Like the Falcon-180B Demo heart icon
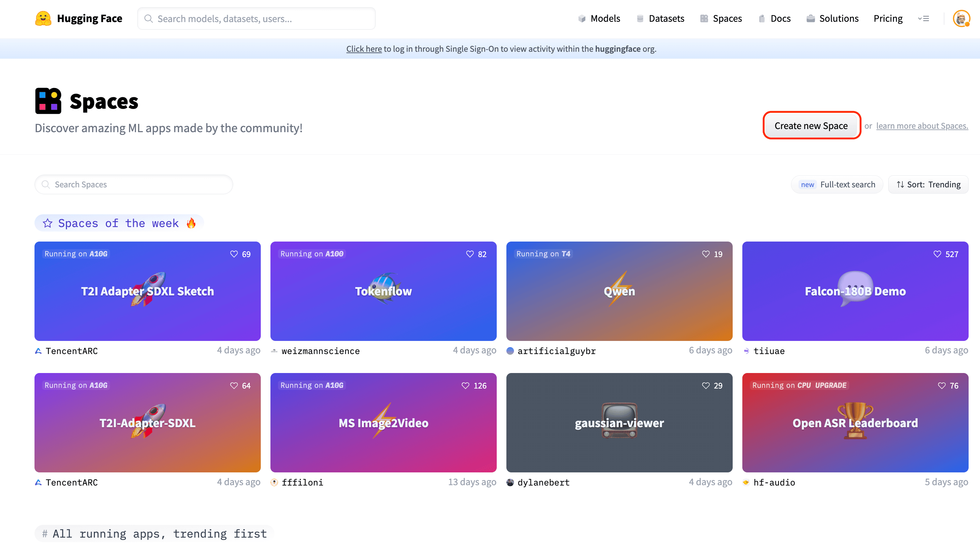Screen dimensions: 980x549 (937, 254)
